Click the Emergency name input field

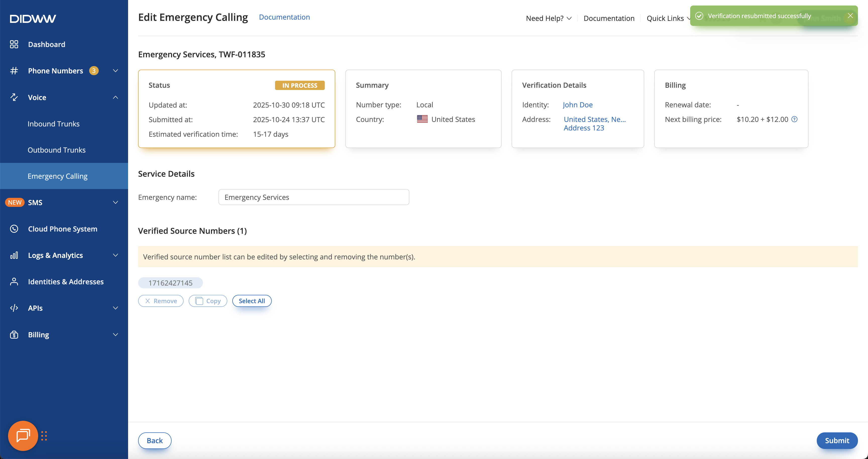[x=313, y=197]
